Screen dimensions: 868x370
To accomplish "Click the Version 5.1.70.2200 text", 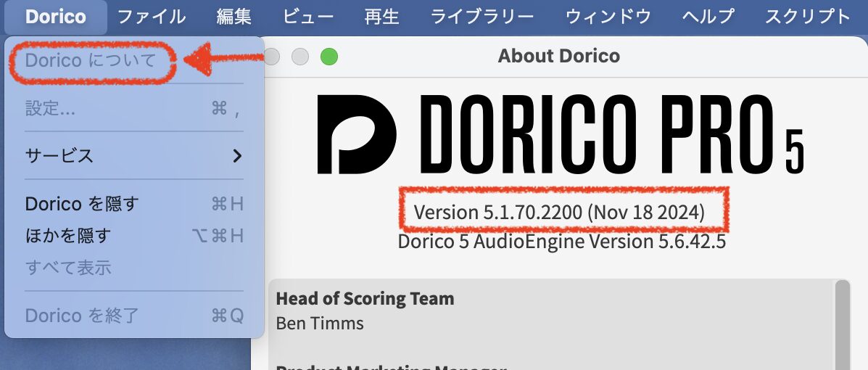I will tap(558, 213).
